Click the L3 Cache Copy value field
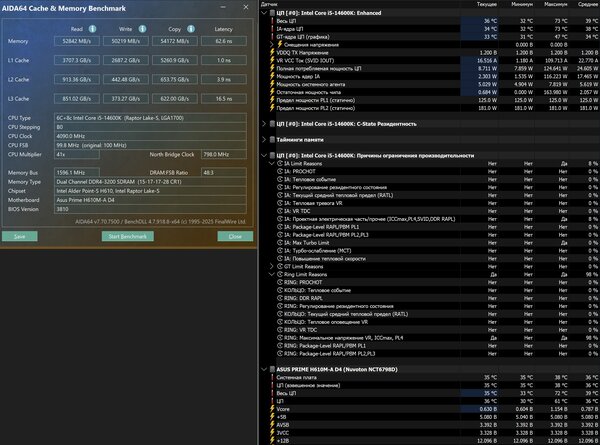This screenshot has width=600, height=445. tap(175, 98)
